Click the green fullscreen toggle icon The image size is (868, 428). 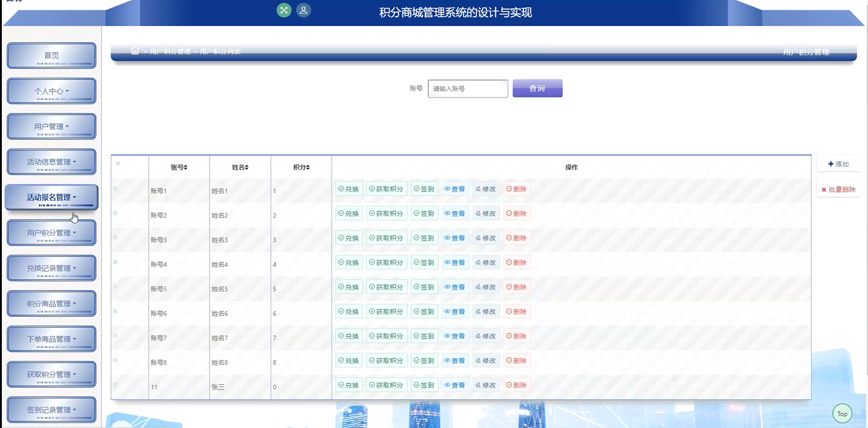click(284, 10)
